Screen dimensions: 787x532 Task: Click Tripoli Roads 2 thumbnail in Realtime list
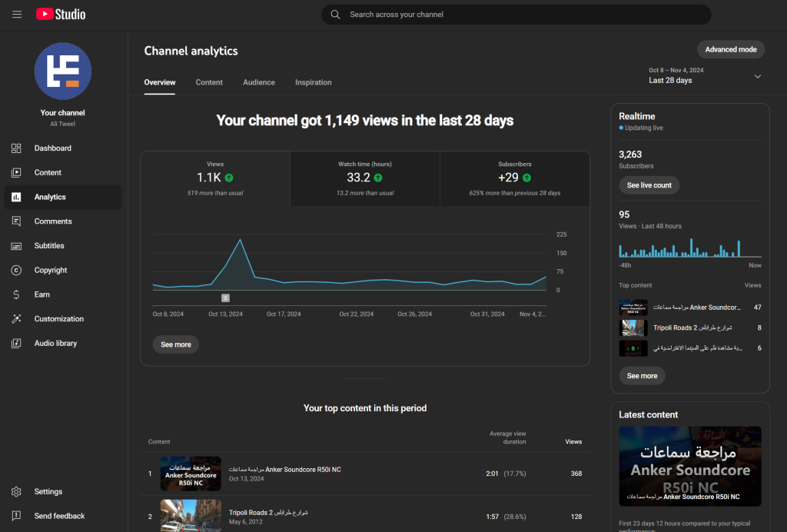coord(633,328)
